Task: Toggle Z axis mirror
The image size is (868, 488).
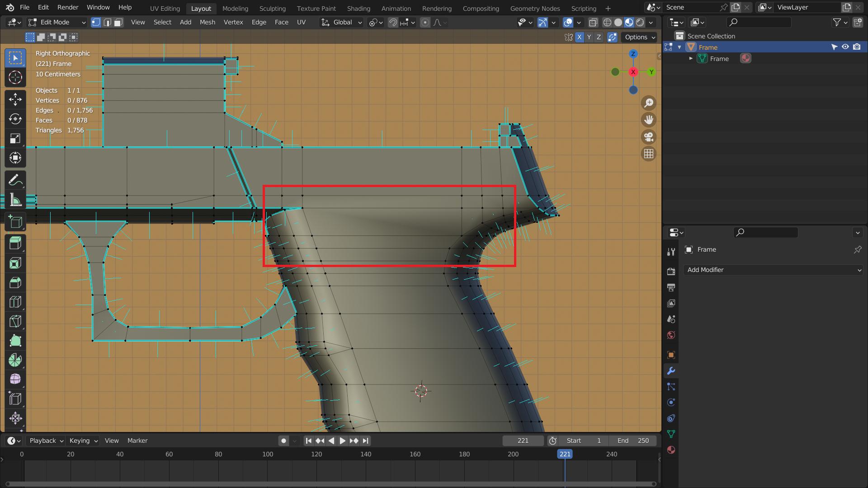Action: (599, 37)
